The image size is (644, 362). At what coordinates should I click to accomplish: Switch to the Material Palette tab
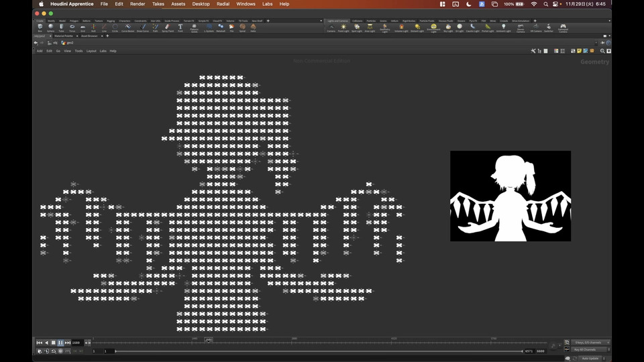tap(64, 36)
